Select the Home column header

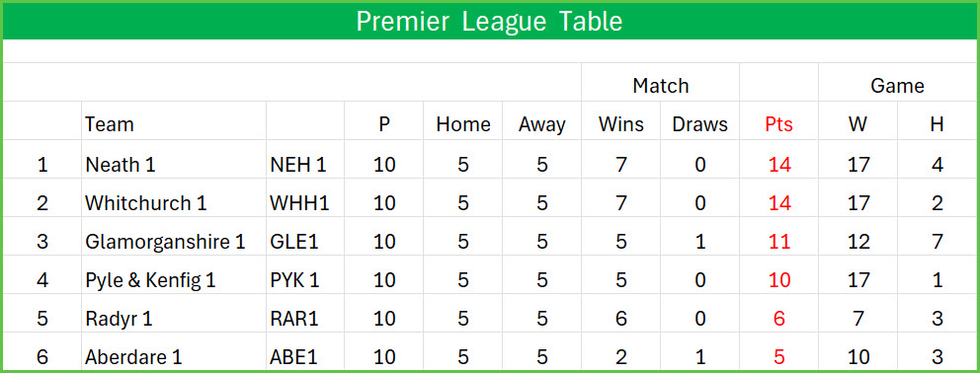(x=463, y=124)
